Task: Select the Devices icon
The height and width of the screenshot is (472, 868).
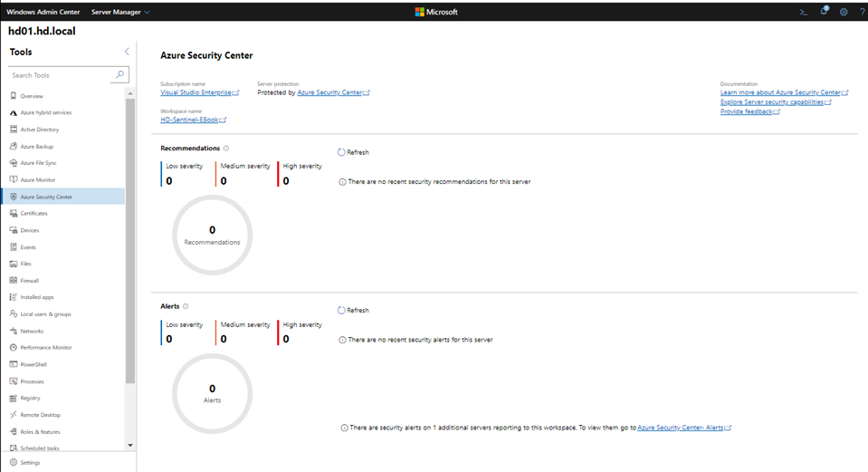Action: pyautogui.click(x=14, y=230)
